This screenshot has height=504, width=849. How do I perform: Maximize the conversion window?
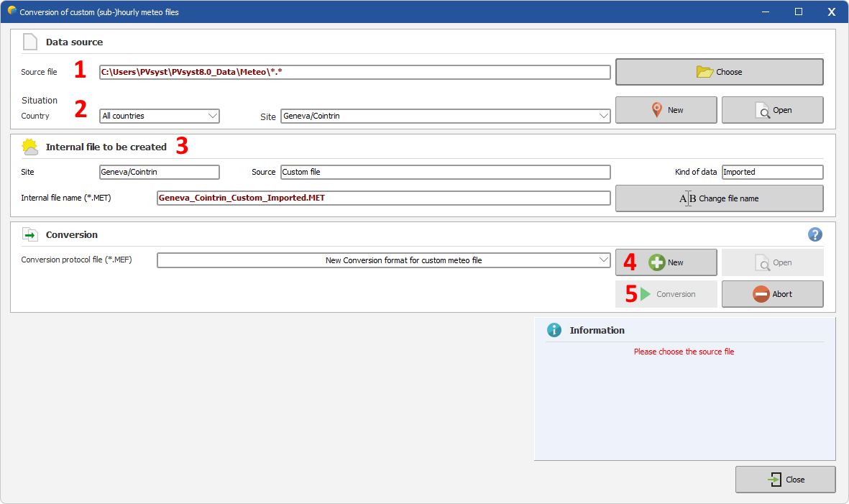tap(798, 12)
